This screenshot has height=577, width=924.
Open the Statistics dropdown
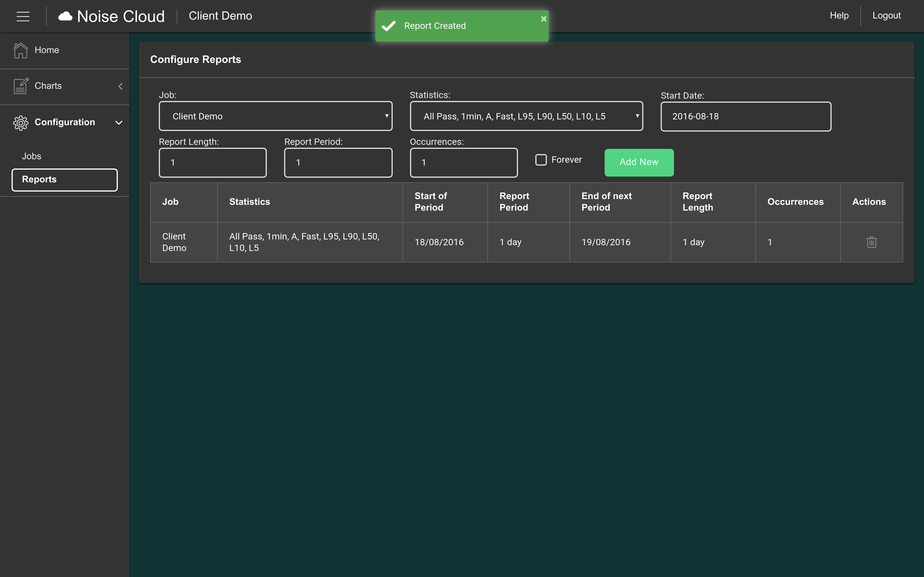526,116
